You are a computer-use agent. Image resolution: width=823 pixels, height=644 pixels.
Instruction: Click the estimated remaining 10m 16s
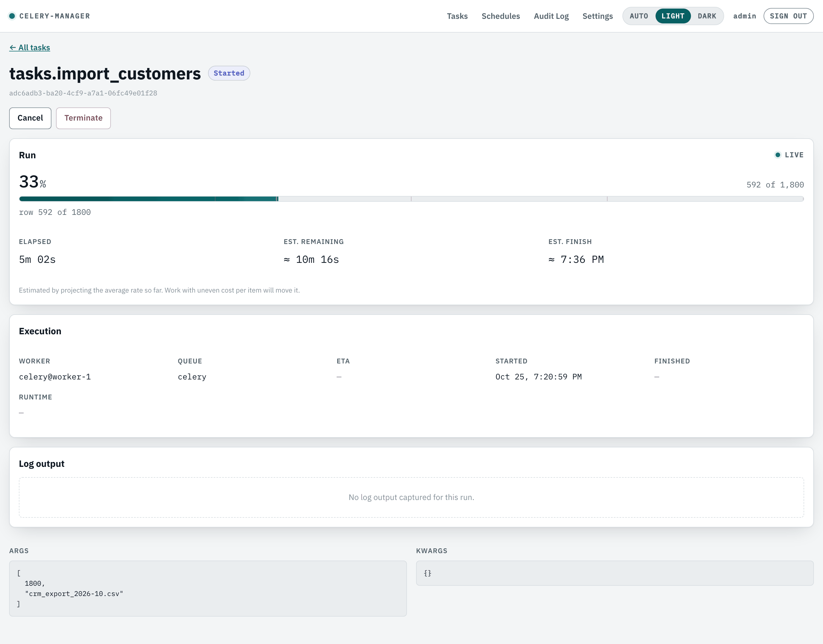point(311,259)
